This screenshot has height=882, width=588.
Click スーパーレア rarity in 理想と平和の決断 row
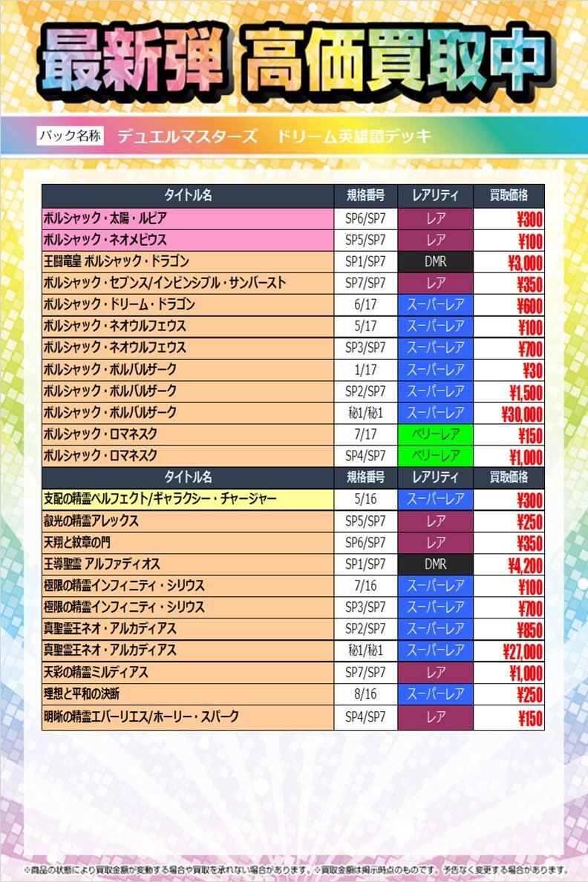tap(436, 693)
